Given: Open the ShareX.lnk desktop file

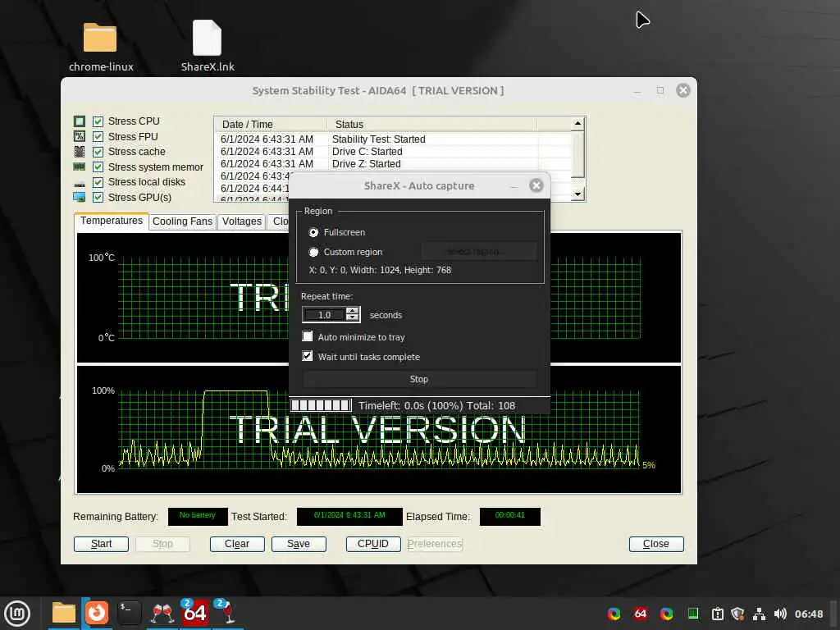Looking at the screenshot, I should point(207,39).
